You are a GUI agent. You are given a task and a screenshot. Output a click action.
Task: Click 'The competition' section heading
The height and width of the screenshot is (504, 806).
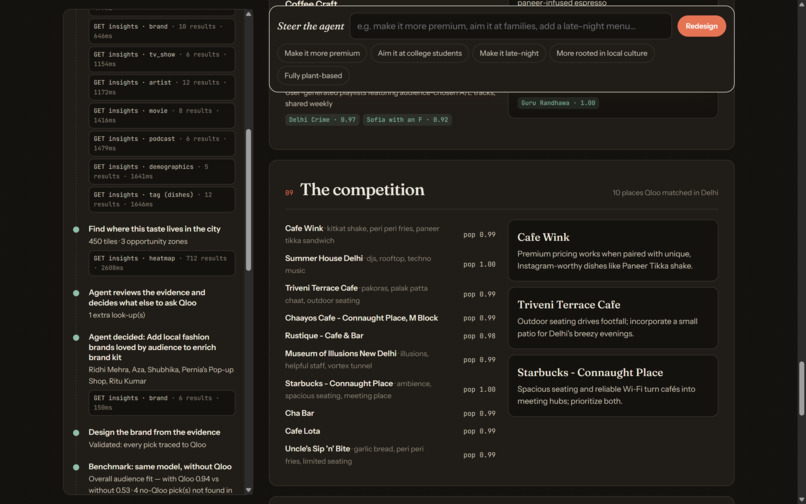362,190
